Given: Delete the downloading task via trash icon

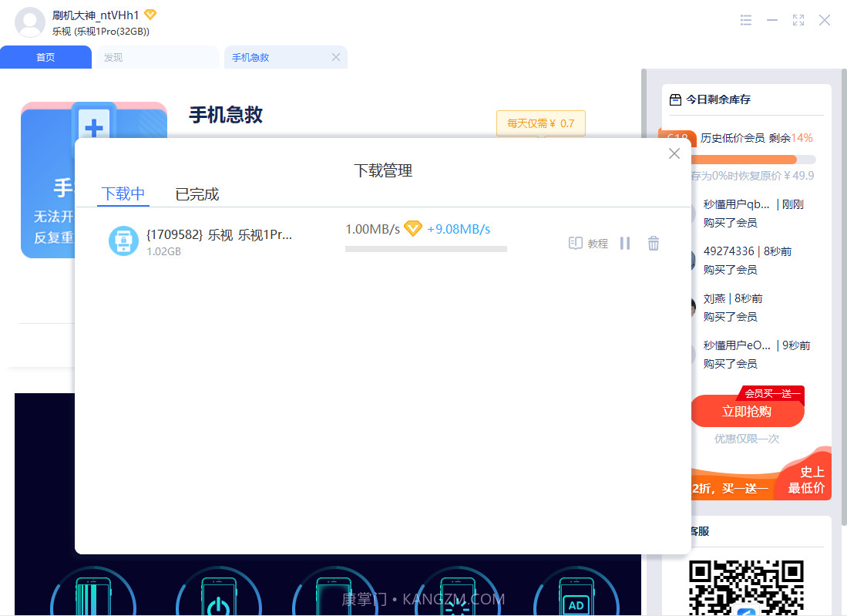Looking at the screenshot, I should (x=654, y=244).
